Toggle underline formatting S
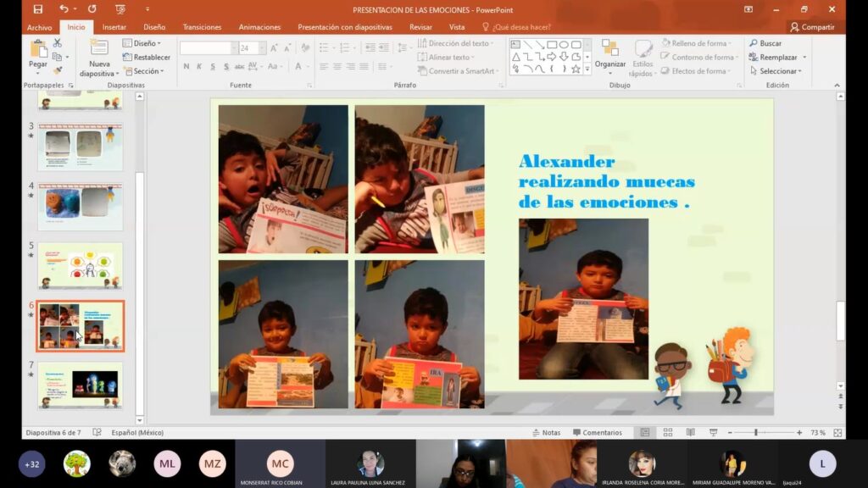Image resolution: width=868 pixels, height=488 pixels. coord(213,66)
